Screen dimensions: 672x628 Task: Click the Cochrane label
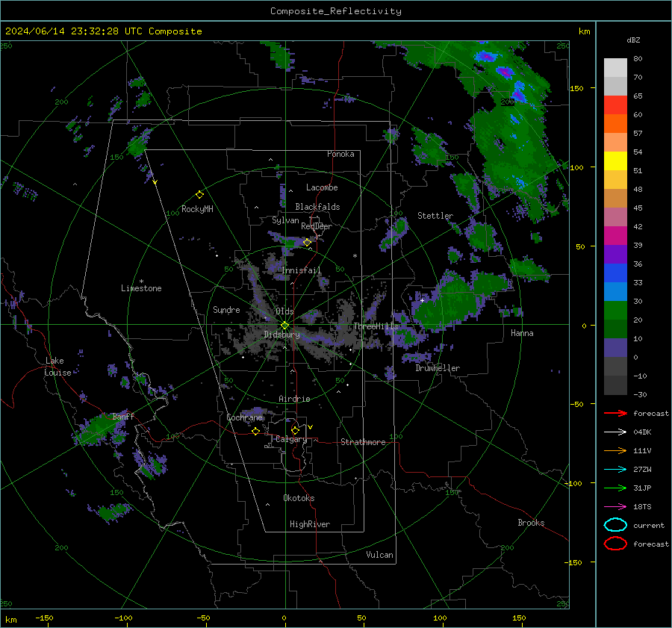coord(244,417)
